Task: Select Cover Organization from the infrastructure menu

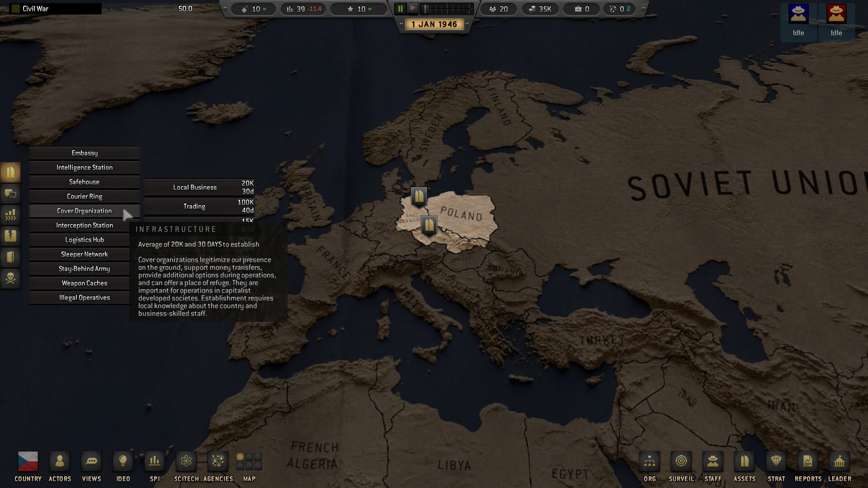Action: click(84, 211)
